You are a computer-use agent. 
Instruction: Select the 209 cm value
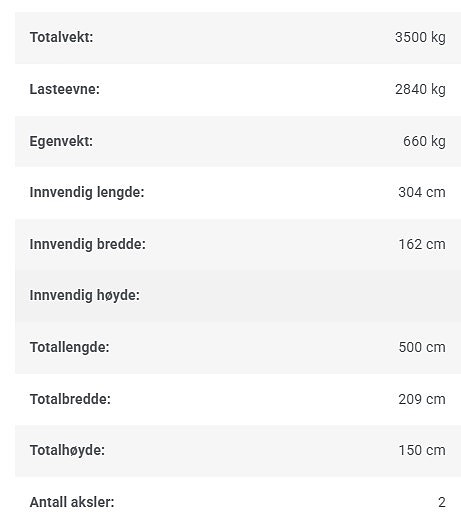coord(422,399)
